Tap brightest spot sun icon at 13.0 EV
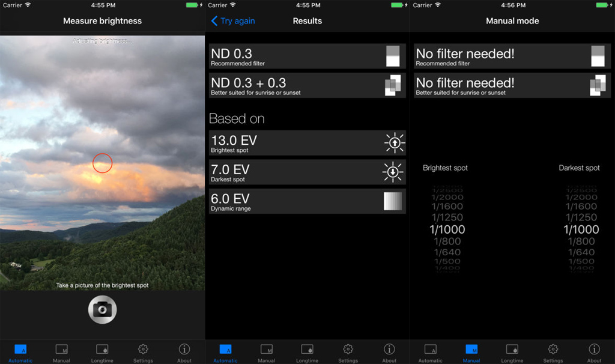 click(394, 143)
